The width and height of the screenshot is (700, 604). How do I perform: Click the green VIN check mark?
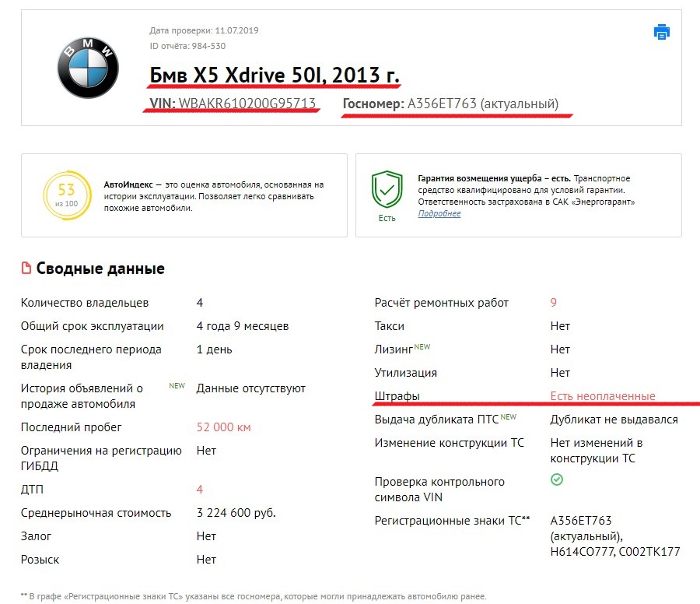[x=557, y=479]
